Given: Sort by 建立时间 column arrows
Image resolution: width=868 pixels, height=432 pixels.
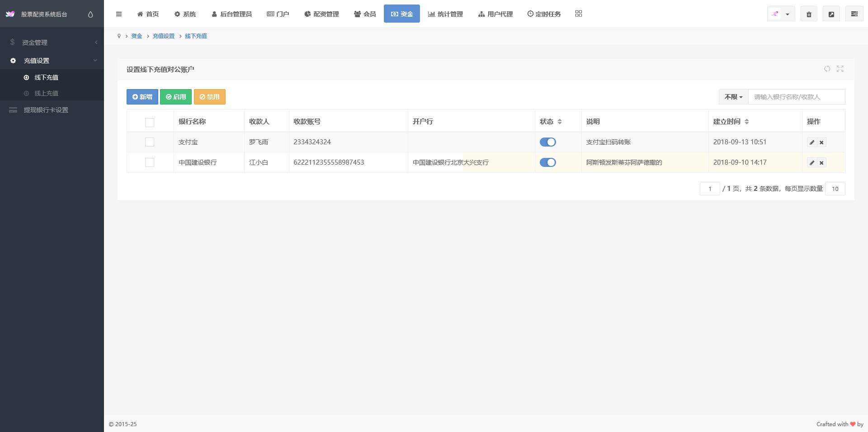Looking at the screenshot, I should click(x=746, y=122).
